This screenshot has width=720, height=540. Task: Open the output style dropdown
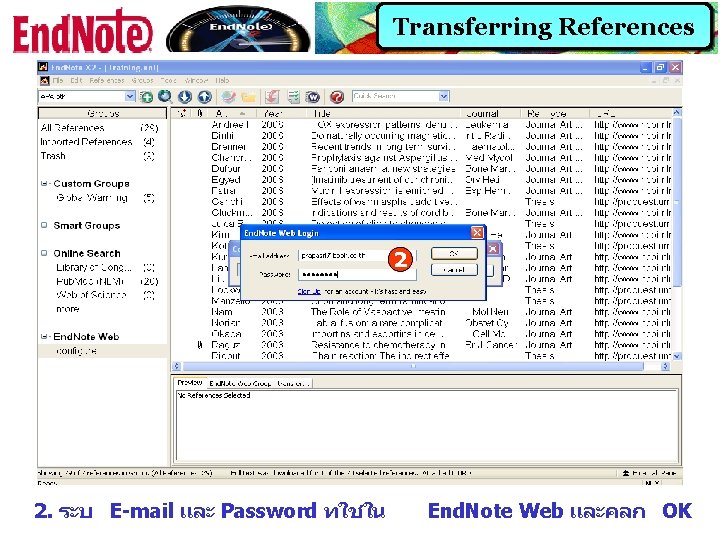130,96
